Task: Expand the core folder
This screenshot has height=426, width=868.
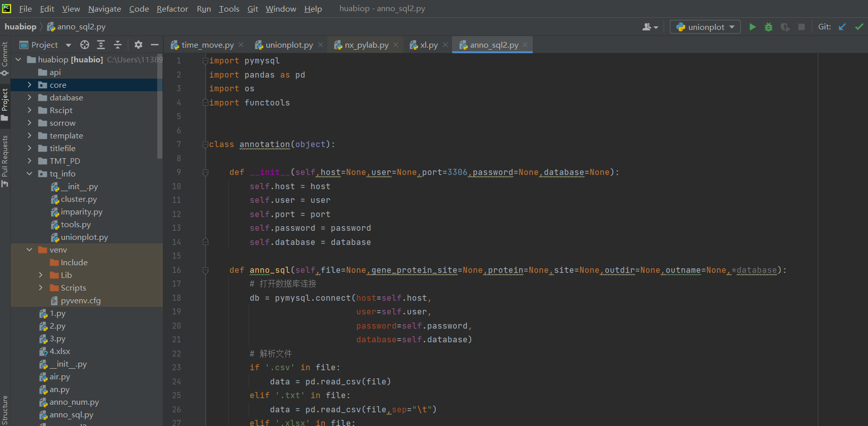Action: point(29,85)
